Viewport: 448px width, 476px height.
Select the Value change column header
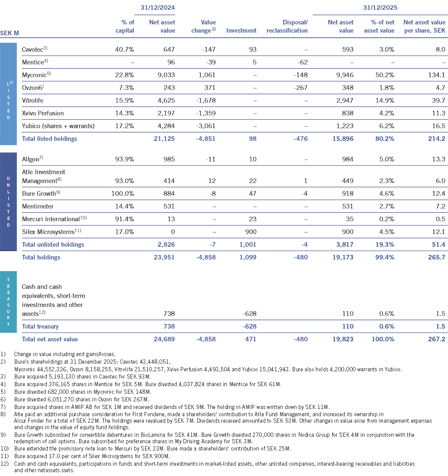204,26
